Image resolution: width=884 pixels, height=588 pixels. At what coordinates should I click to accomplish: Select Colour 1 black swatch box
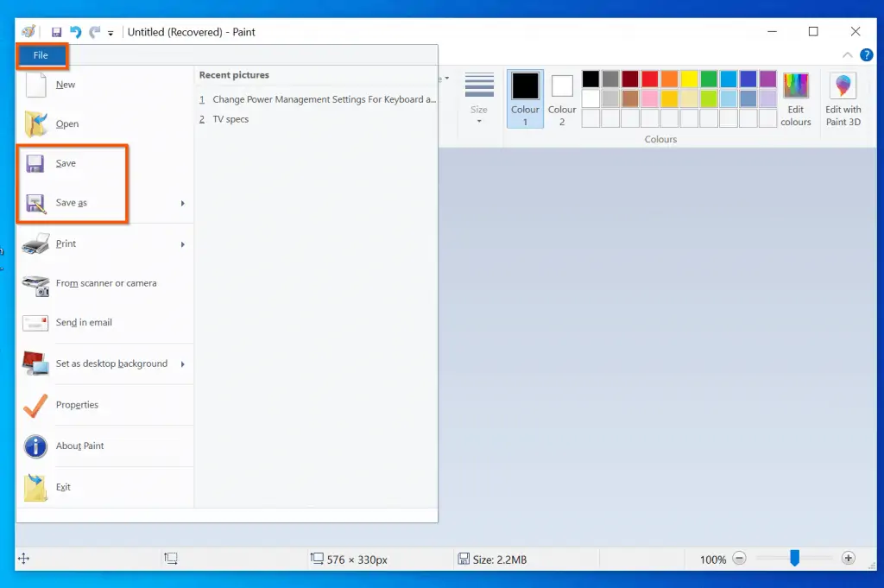(525, 86)
